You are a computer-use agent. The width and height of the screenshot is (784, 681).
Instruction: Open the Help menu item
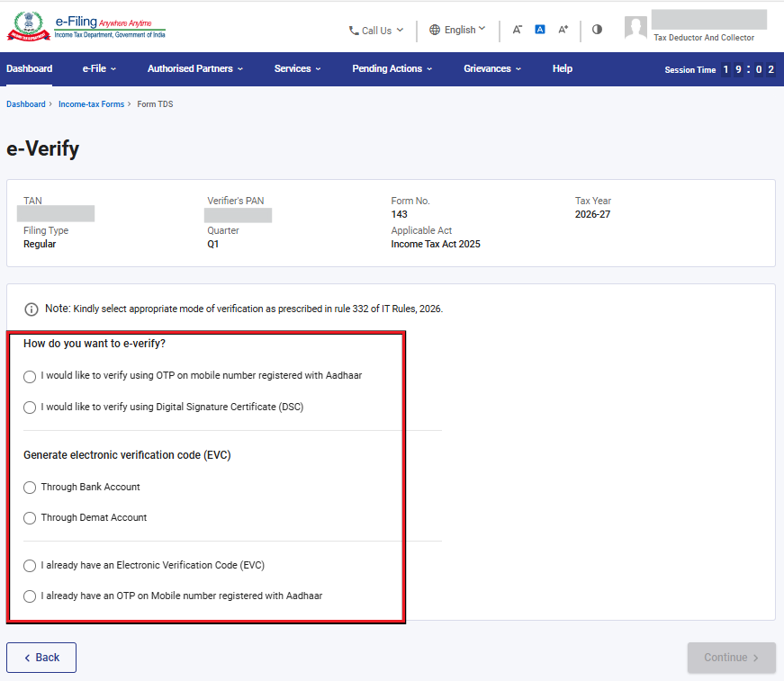coord(562,69)
